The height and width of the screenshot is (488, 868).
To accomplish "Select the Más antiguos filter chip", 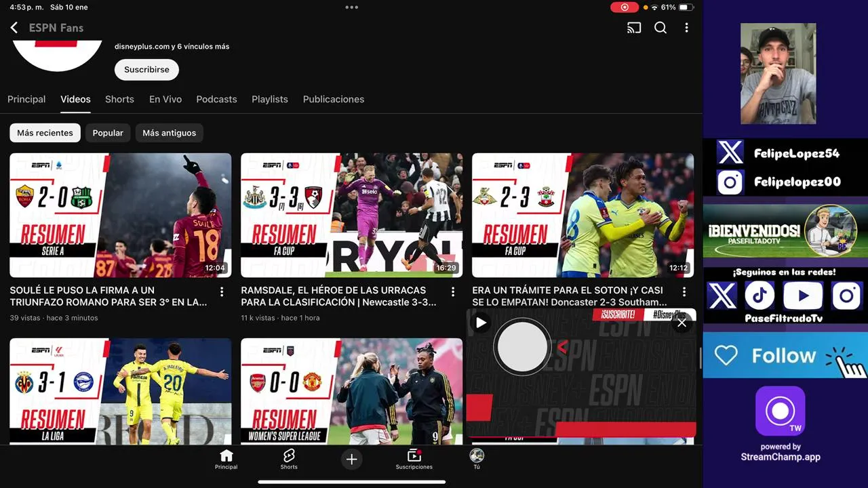I will 170,133.
